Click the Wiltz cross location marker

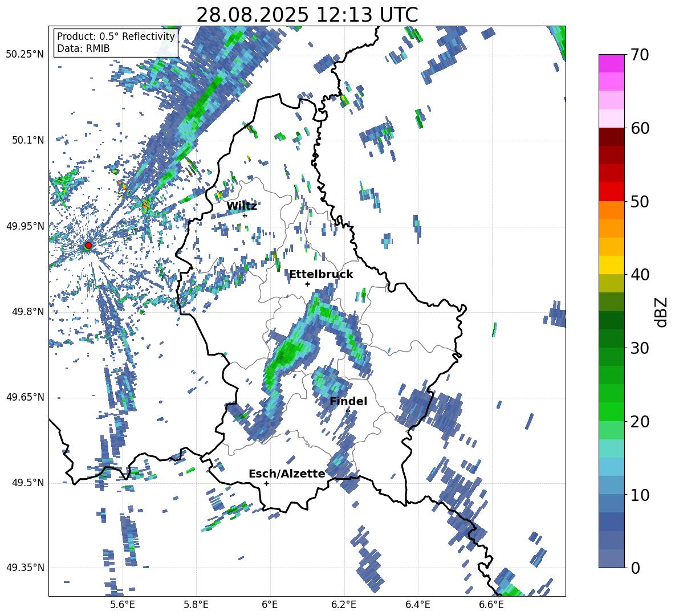[245, 215]
